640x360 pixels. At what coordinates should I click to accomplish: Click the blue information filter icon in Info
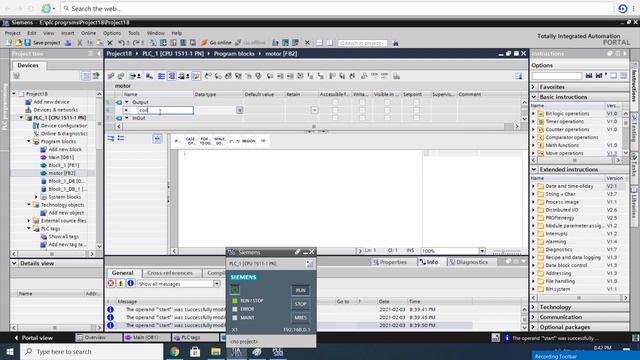[x=130, y=283]
